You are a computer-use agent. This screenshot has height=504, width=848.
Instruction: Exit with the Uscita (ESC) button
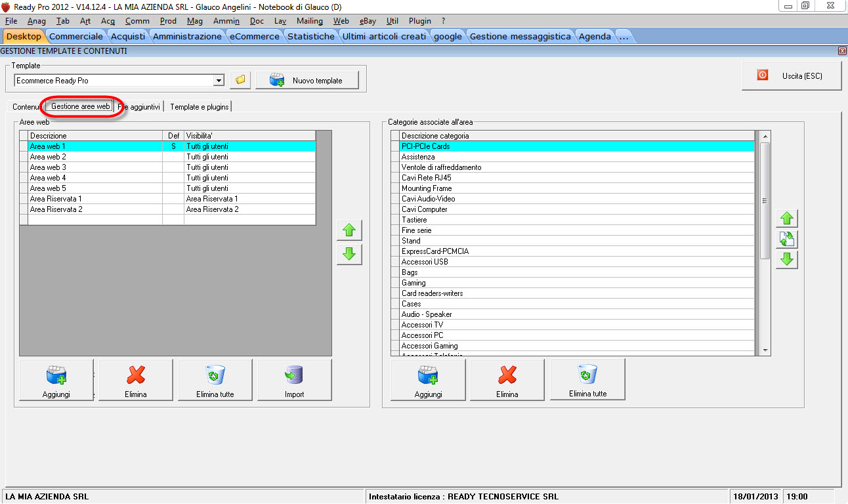point(791,76)
